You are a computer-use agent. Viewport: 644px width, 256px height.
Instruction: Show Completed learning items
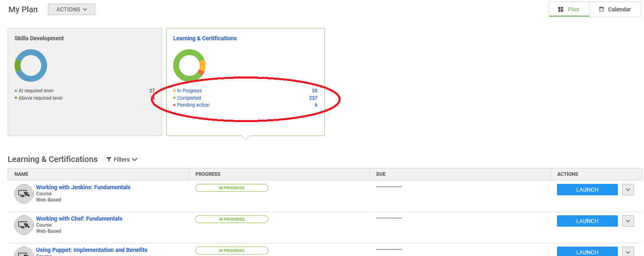pos(189,98)
